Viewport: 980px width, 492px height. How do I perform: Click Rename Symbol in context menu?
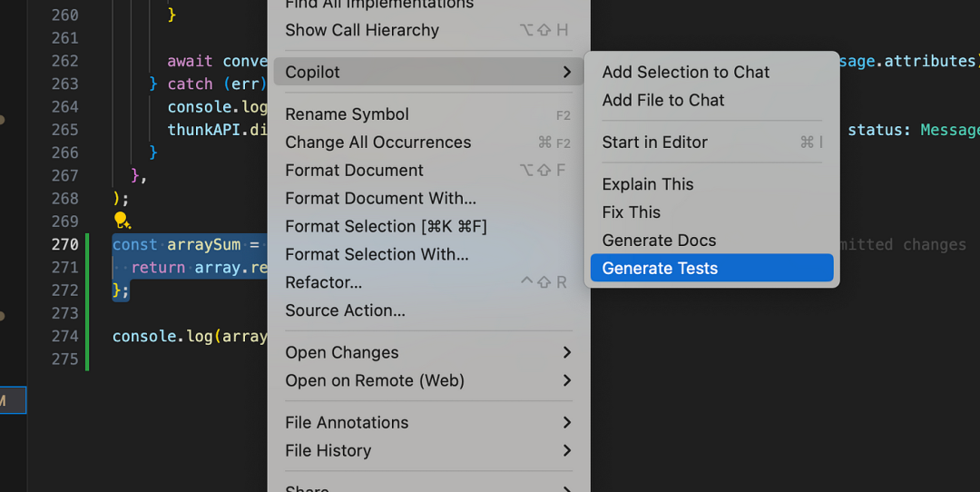pos(347,113)
